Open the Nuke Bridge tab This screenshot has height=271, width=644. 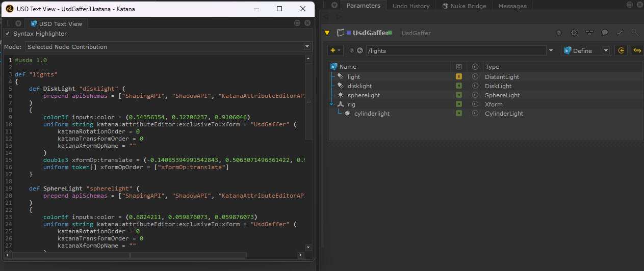pos(464,6)
